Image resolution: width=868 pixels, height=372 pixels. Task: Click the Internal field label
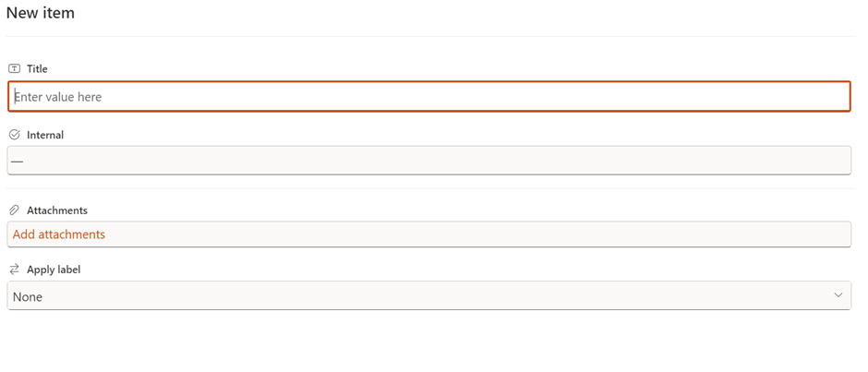45,135
